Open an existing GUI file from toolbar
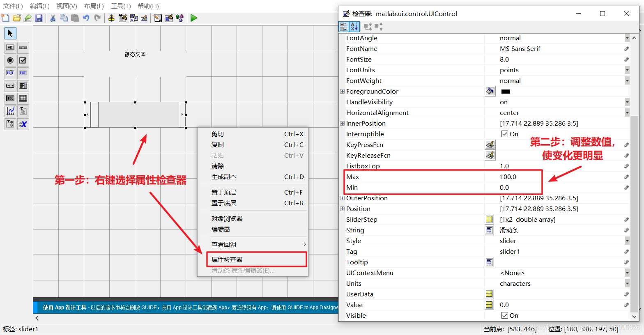Screen dimensions: 644x335 (16, 18)
